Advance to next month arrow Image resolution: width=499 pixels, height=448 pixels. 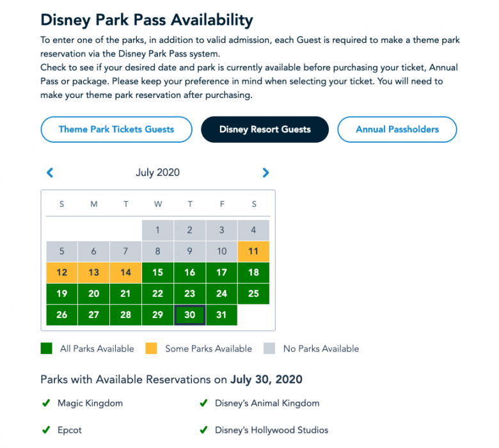tap(265, 173)
